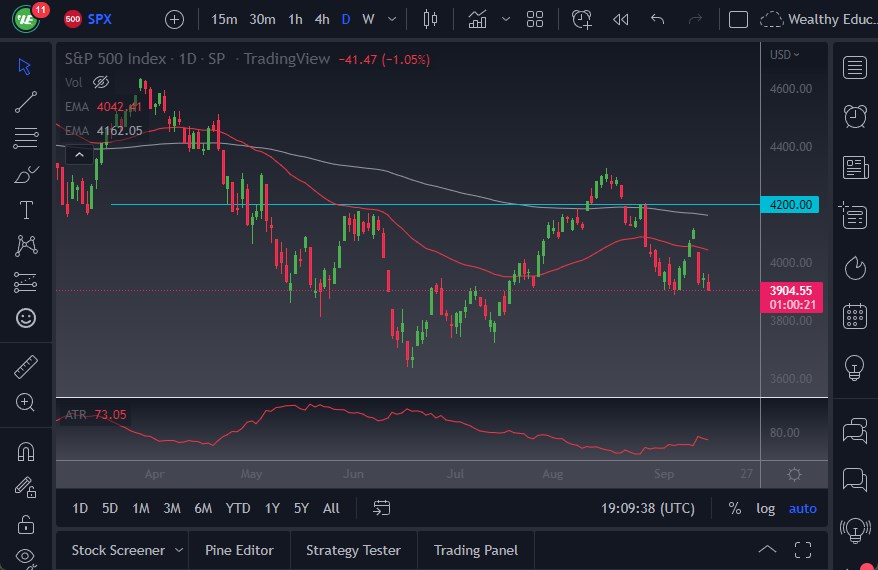Set date range to YTD

238,508
